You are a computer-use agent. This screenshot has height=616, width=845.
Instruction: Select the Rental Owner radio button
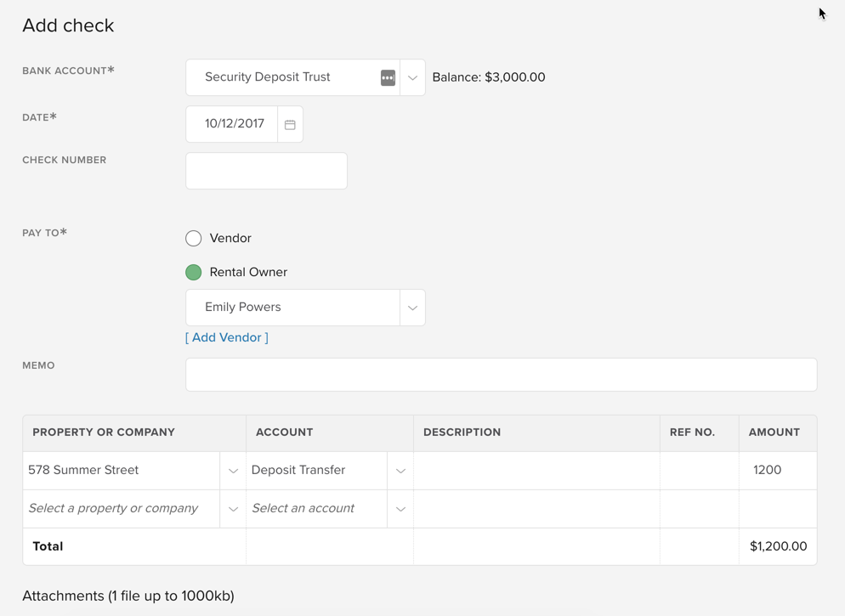194,272
